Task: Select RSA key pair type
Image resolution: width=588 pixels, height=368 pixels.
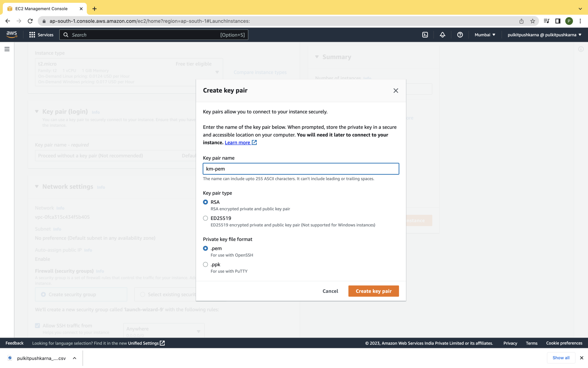Action: [x=206, y=202]
